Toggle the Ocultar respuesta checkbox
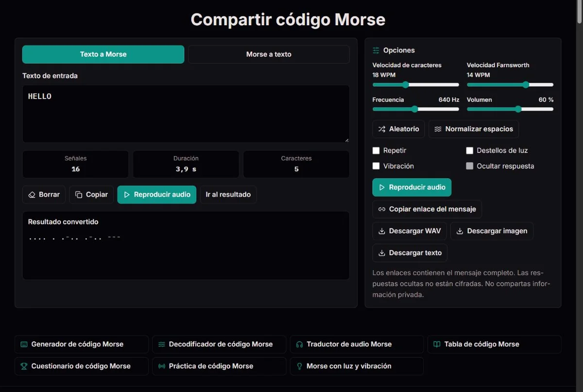 469,166
